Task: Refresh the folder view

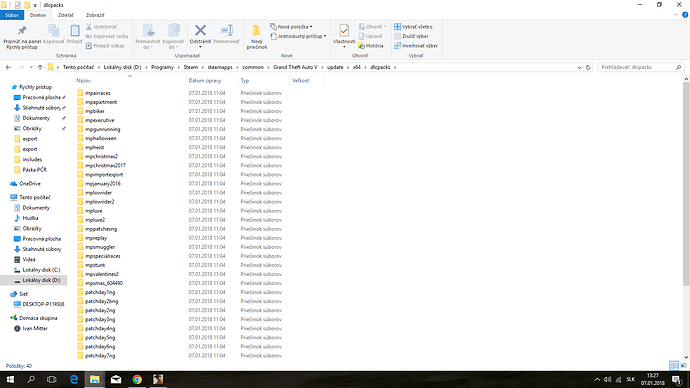Action: point(588,67)
